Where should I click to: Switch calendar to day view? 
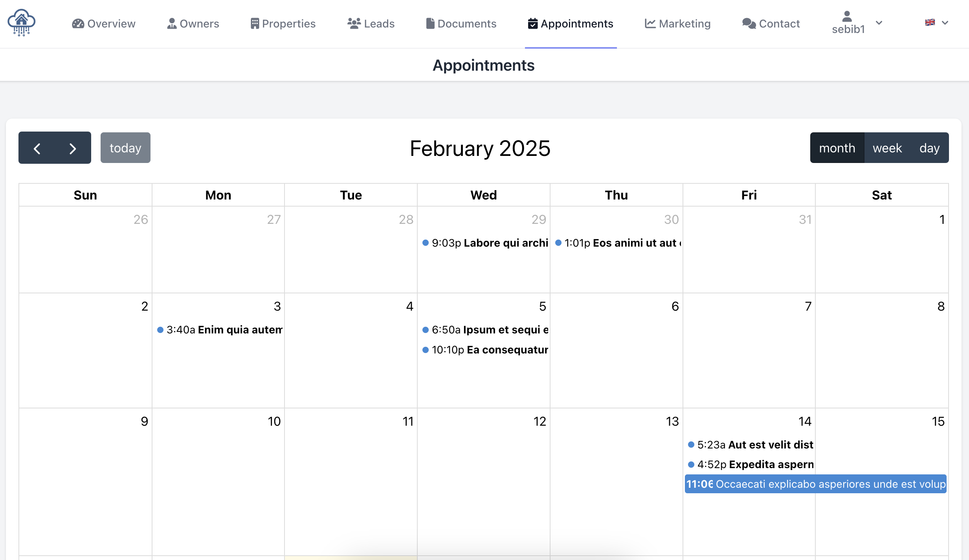point(929,148)
